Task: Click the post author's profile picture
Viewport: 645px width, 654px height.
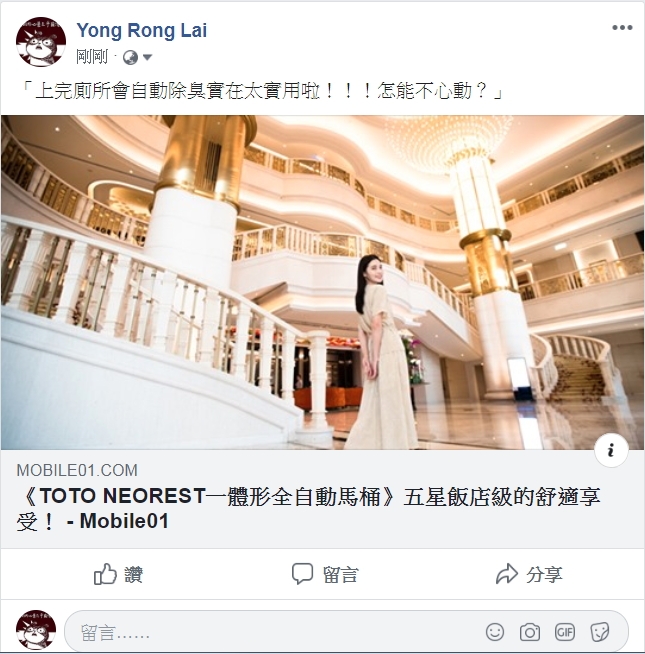Action: coord(41,42)
